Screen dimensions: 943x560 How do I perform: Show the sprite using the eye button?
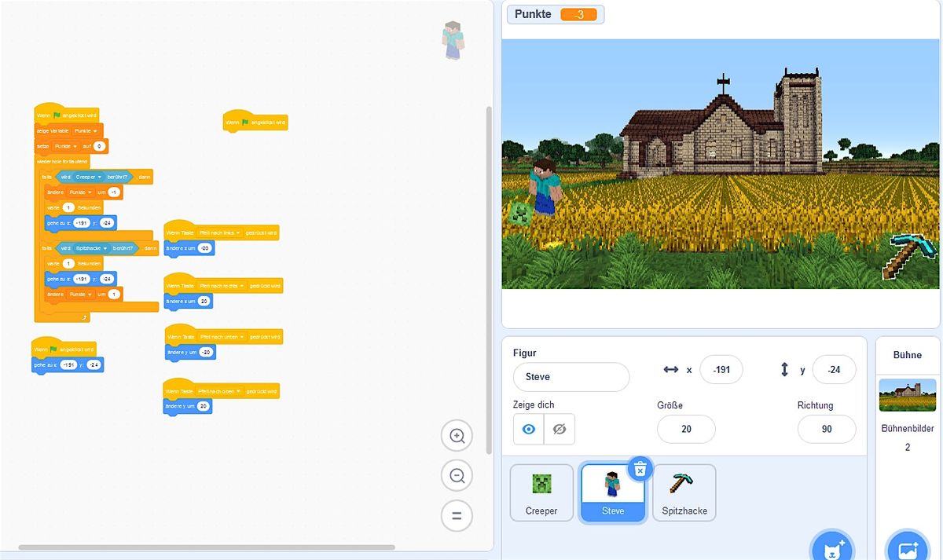click(529, 429)
